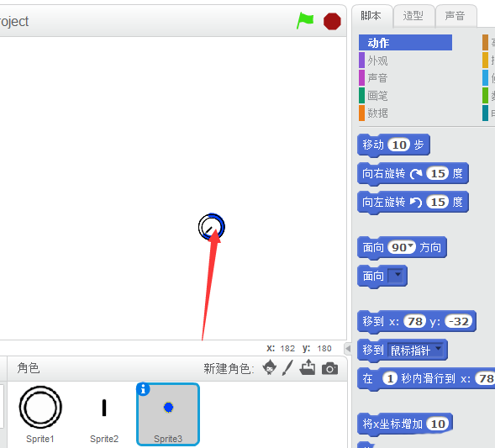495x448 pixels.
Task: Open the empty 面向 target dropdown
Action: [x=398, y=276]
